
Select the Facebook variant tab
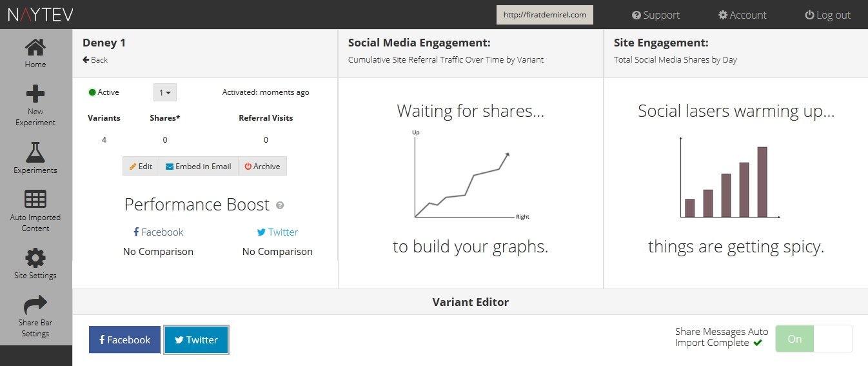[124, 340]
